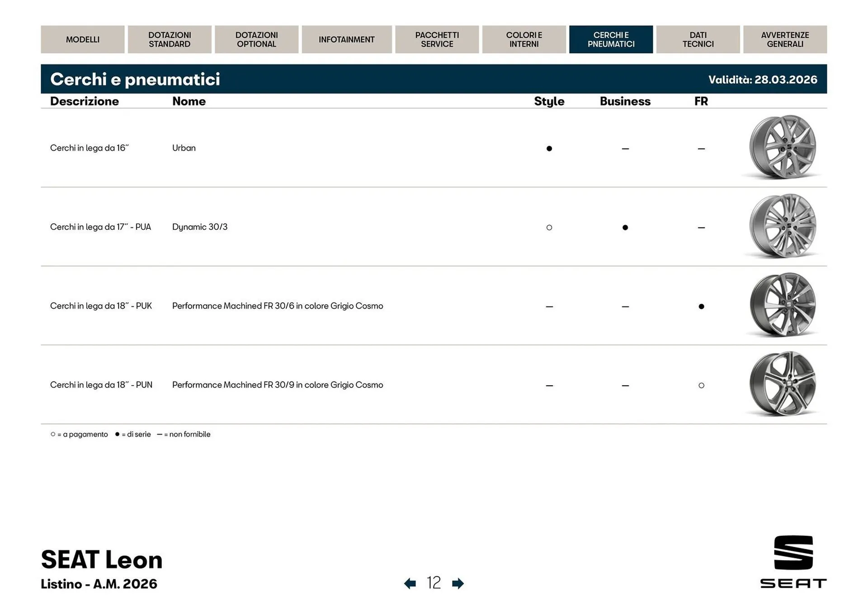This screenshot has width=868, height=614.
Task: Click the Nome column header
Action: [x=189, y=101]
